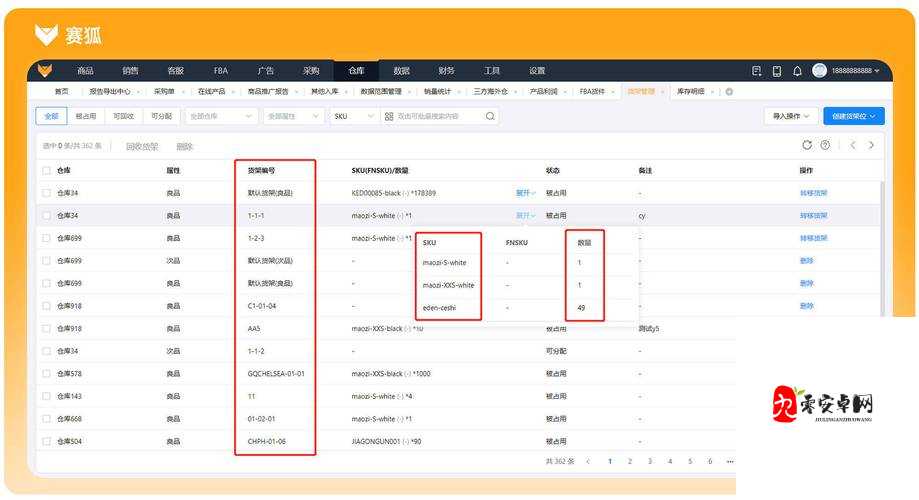This screenshot has height=500, width=919.
Task: Click 删除 in the C1-01-04 row
Action: point(806,306)
